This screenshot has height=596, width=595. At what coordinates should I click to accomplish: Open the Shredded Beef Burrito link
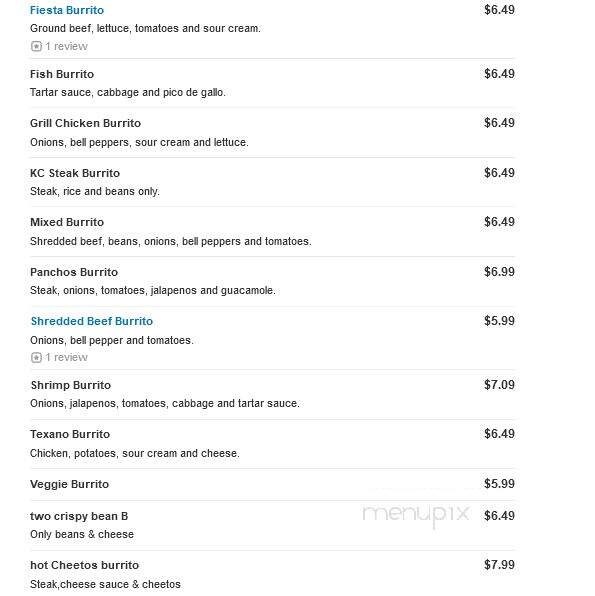(92, 321)
